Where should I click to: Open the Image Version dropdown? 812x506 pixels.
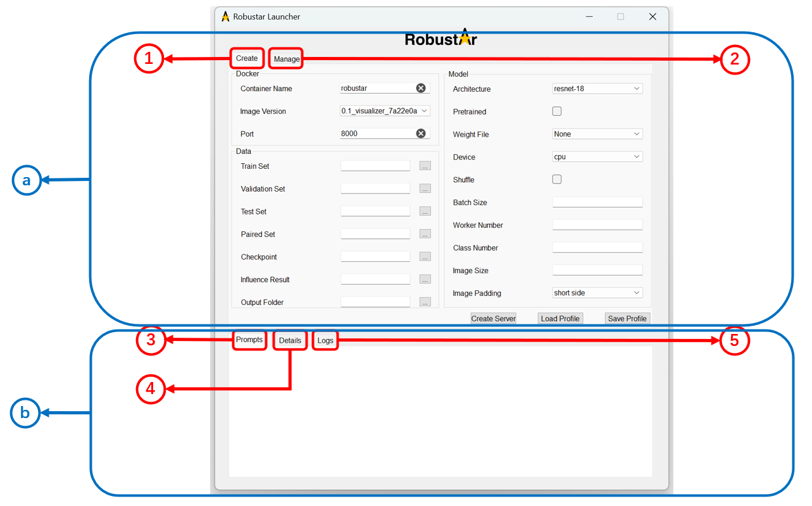pyautogui.click(x=385, y=111)
